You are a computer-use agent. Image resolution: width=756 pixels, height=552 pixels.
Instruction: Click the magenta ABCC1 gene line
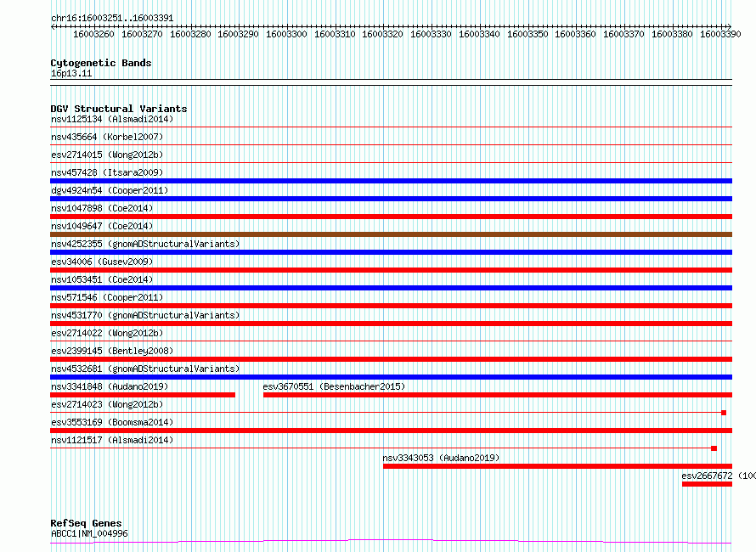[x=391, y=542]
